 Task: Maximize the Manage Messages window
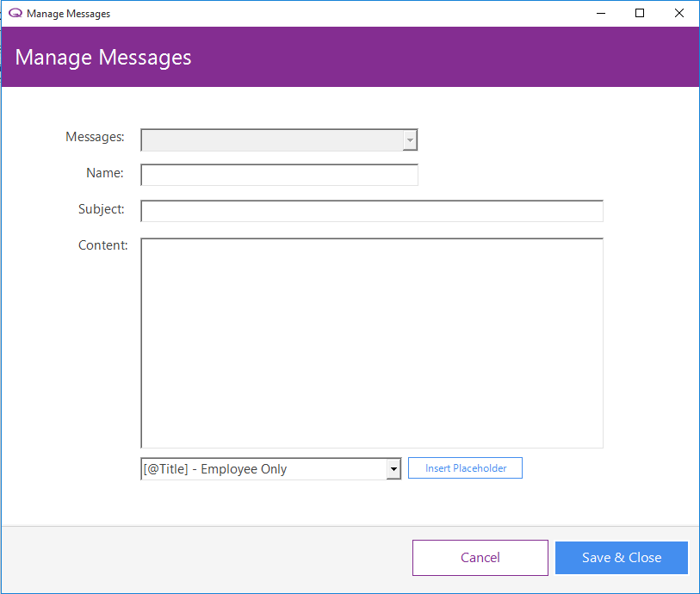pyautogui.click(x=640, y=13)
